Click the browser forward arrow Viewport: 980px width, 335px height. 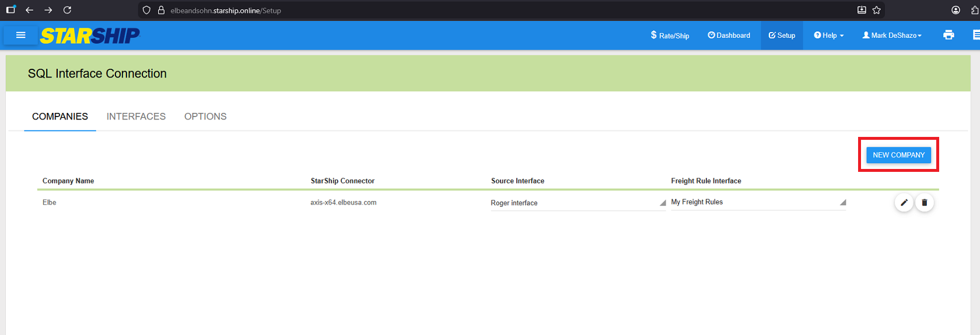coord(48,10)
